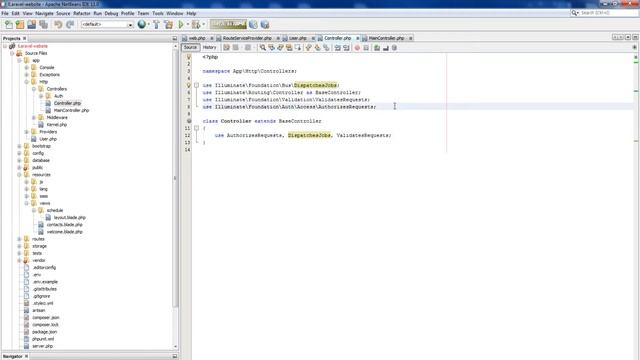Click the Comment icon in editor toolbar
The image size is (640, 360).
click(x=377, y=48)
